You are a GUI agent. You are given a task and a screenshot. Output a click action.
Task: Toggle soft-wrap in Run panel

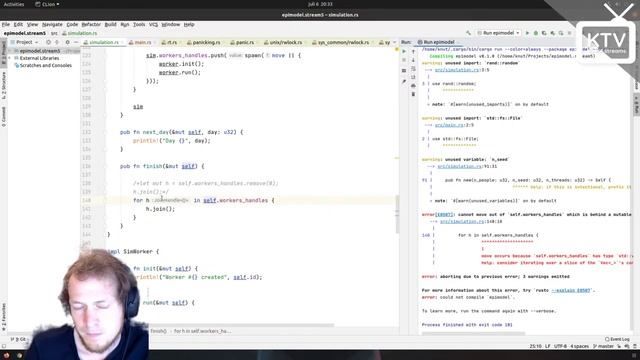click(413, 69)
